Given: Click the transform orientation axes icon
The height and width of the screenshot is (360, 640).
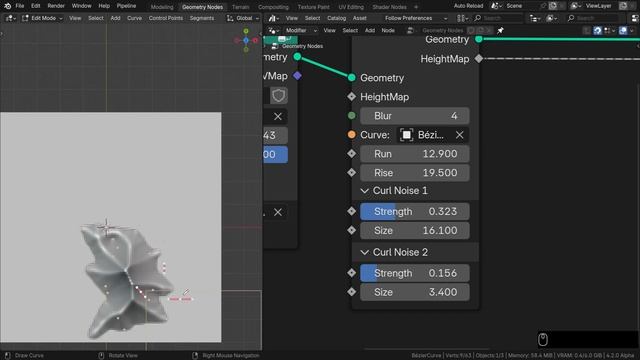Looking at the screenshot, I should pos(230,18).
